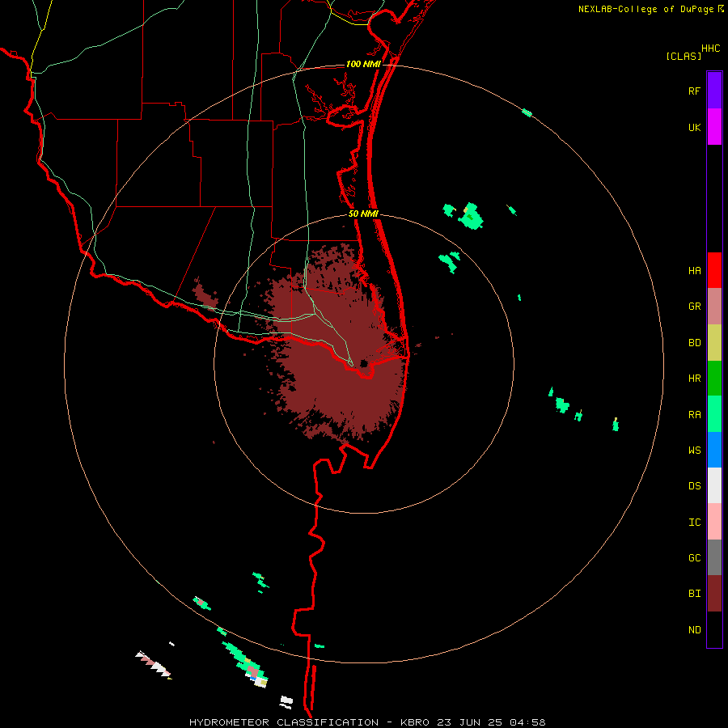
Task: Click the 23 JUN 25 date text
Action: 469,722
